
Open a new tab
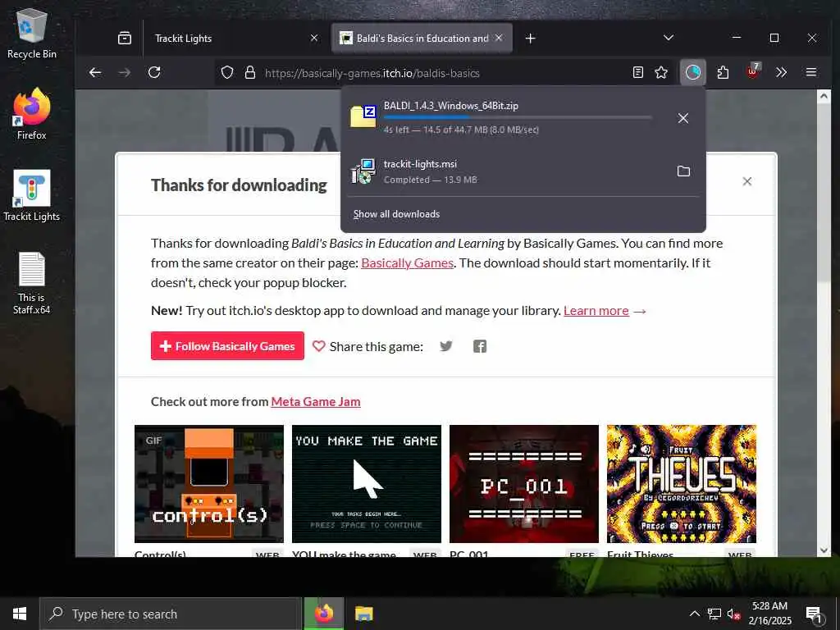pyautogui.click(x=531, y=38)
